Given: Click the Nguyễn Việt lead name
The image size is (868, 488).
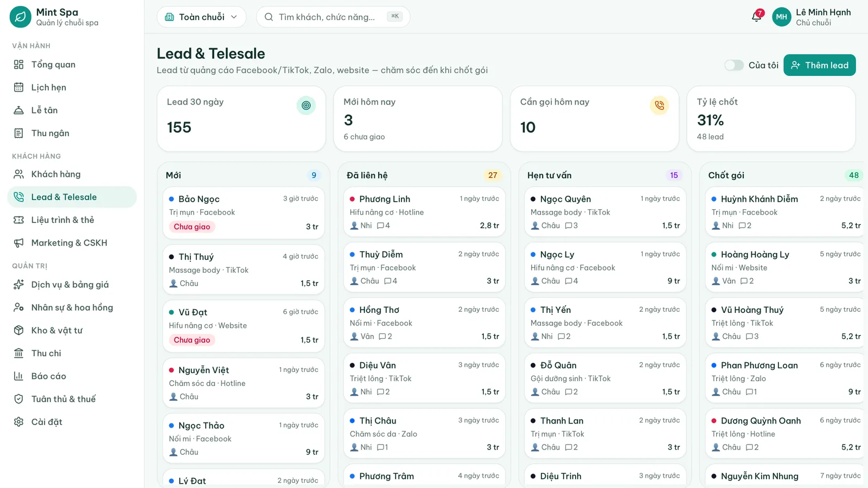Looking at the screenshot, I should [x=203, y=370].
